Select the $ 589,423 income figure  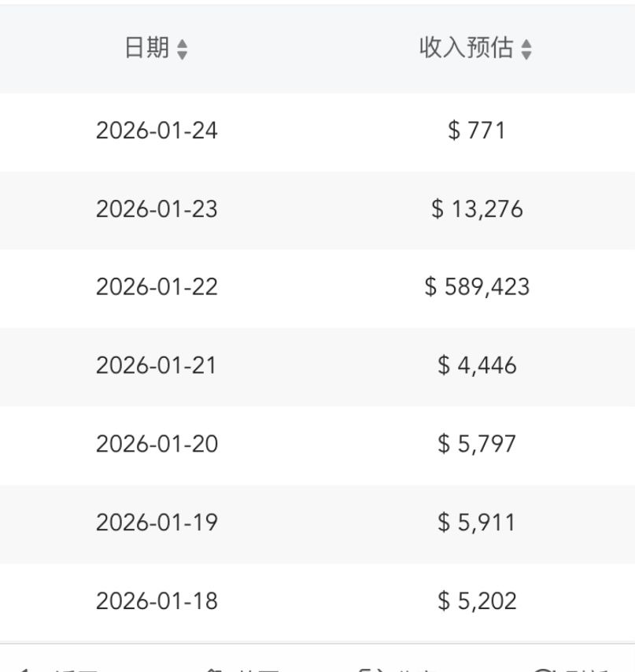476,287
